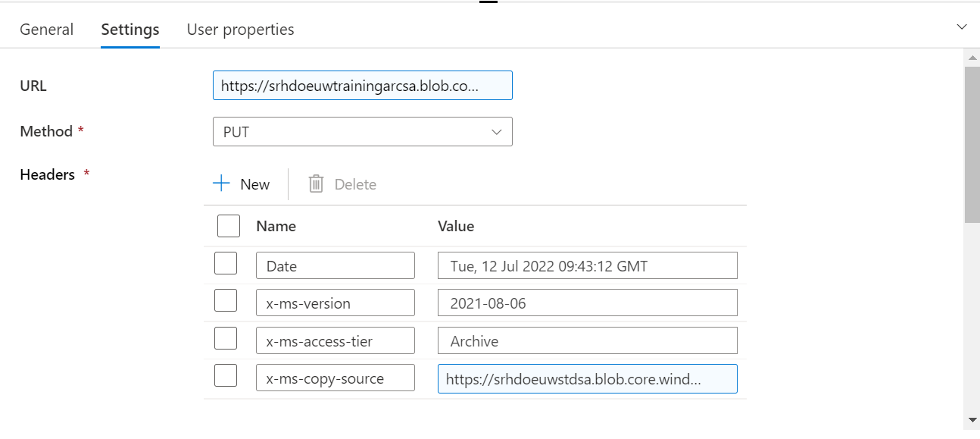Check the x-ms-access-tier row checkbox

tap(226, 340)
